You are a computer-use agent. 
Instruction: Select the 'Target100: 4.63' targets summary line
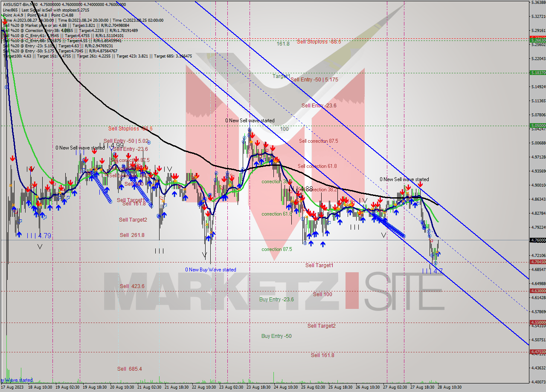[97, 56]
